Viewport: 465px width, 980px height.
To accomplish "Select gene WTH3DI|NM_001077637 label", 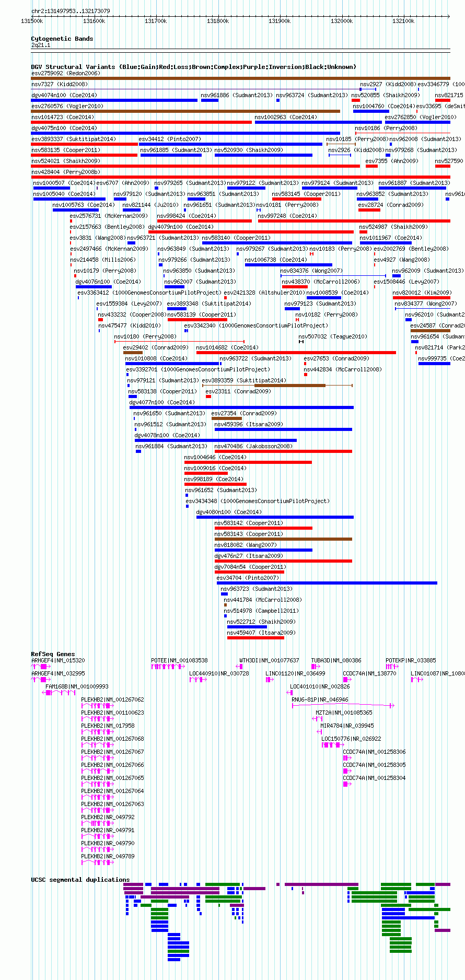I will tap(269, 660).
